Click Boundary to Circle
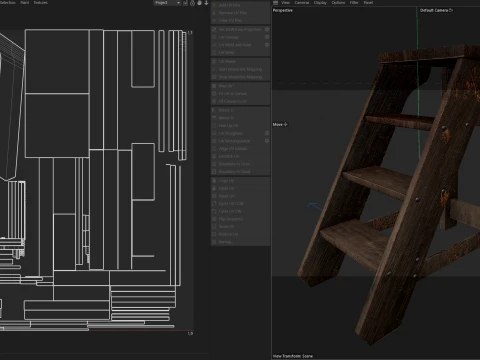Viewport: 480px width, 360px height. (240, 164)
